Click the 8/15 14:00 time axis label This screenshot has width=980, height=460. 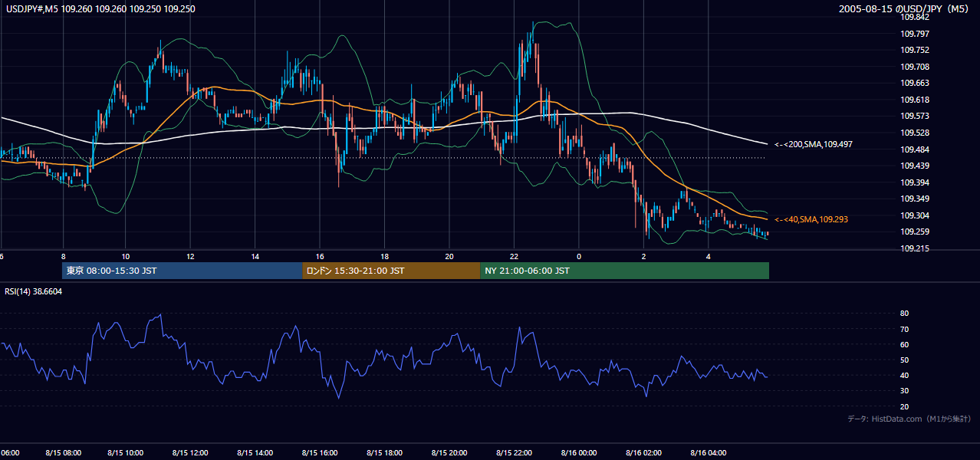click(x=256, y=452)
